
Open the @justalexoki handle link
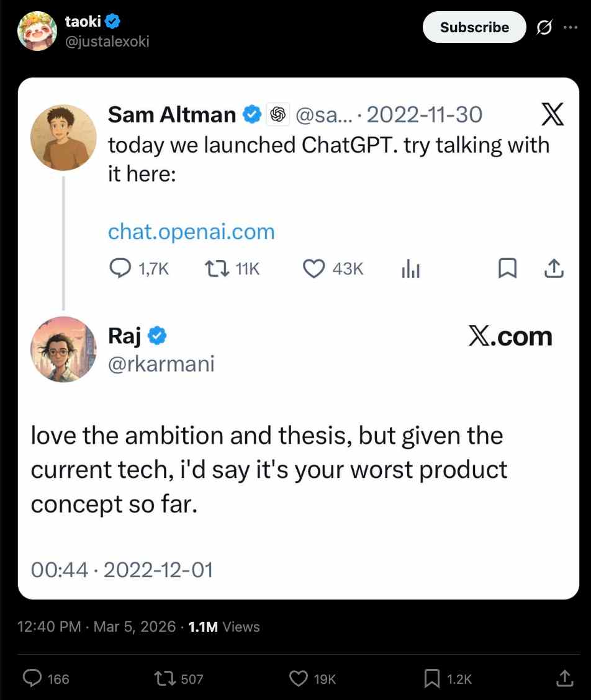[x=107, y=42]
